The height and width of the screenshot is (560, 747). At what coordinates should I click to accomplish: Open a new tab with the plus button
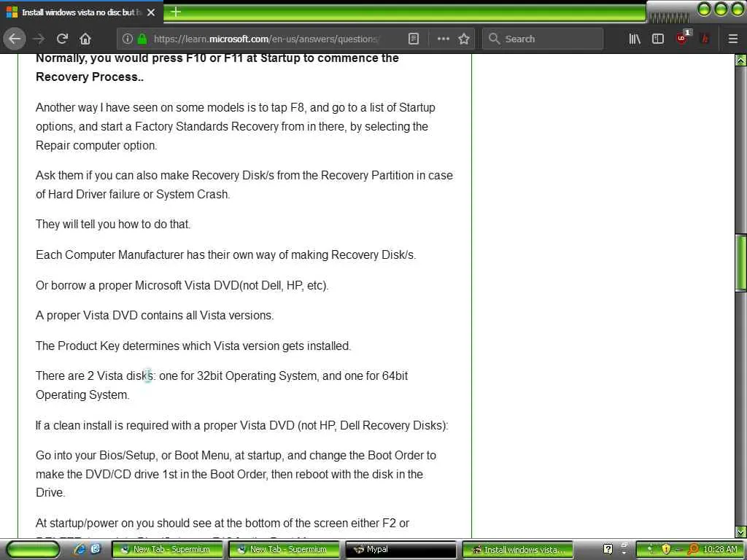click(175, 12)
